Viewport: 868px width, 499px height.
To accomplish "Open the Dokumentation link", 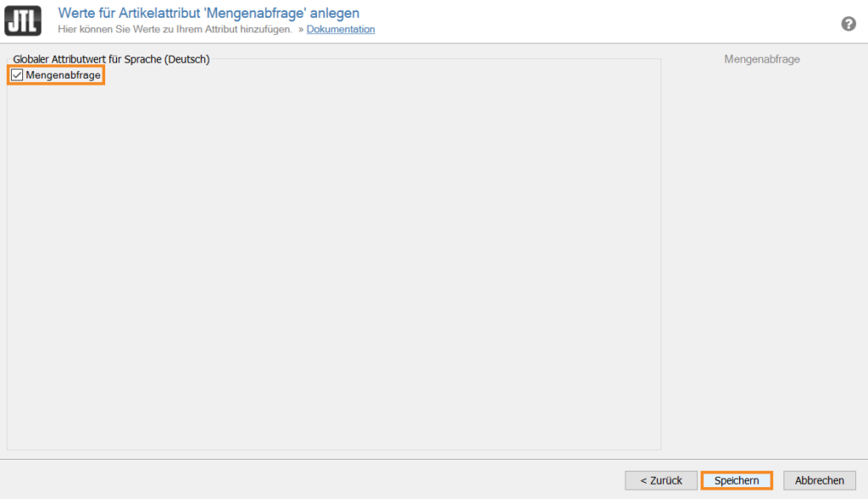I will pyautogui.click(x=340, y=30).
